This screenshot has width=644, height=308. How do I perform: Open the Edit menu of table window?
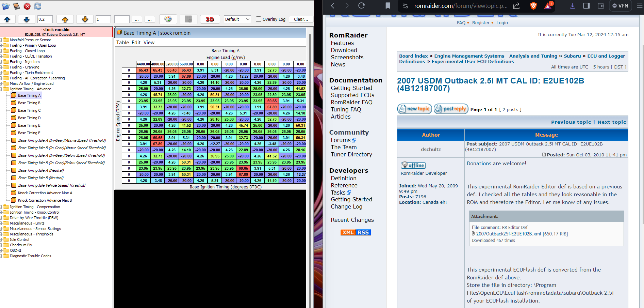click(x=136, y=43)
